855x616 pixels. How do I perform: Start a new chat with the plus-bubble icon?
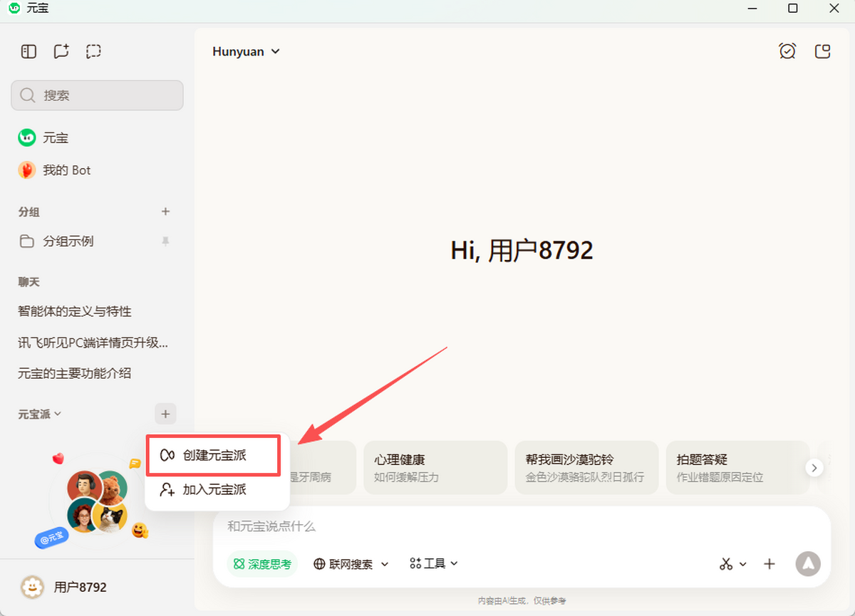(x=61, y=51)
